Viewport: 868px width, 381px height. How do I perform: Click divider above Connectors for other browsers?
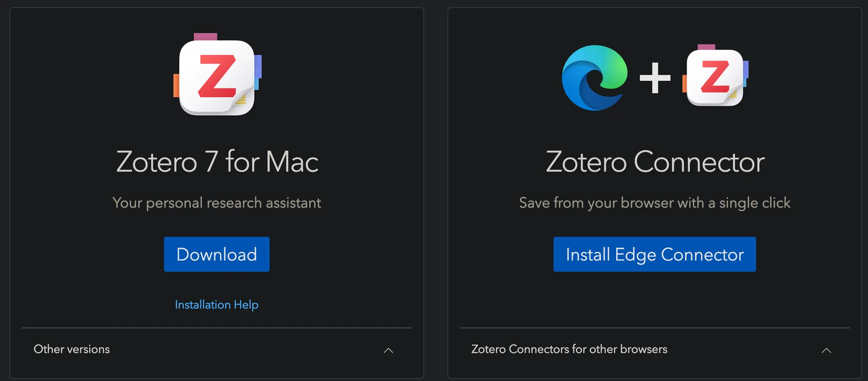click(x=655, y=328)
